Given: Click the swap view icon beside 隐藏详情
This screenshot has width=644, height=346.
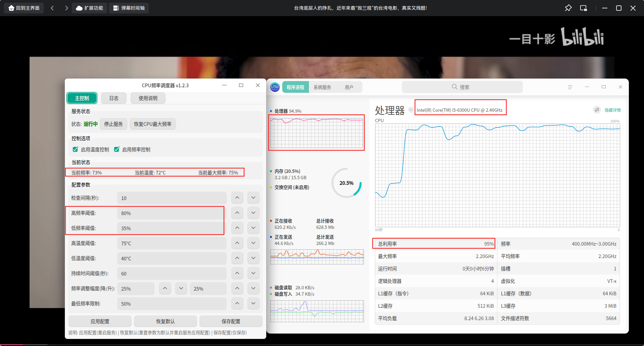Looking at the screenshot, I should [597, 110].
